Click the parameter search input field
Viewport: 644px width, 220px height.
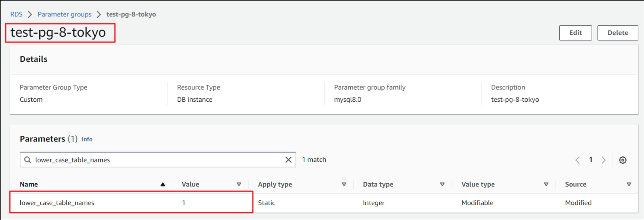pos(158,160)
